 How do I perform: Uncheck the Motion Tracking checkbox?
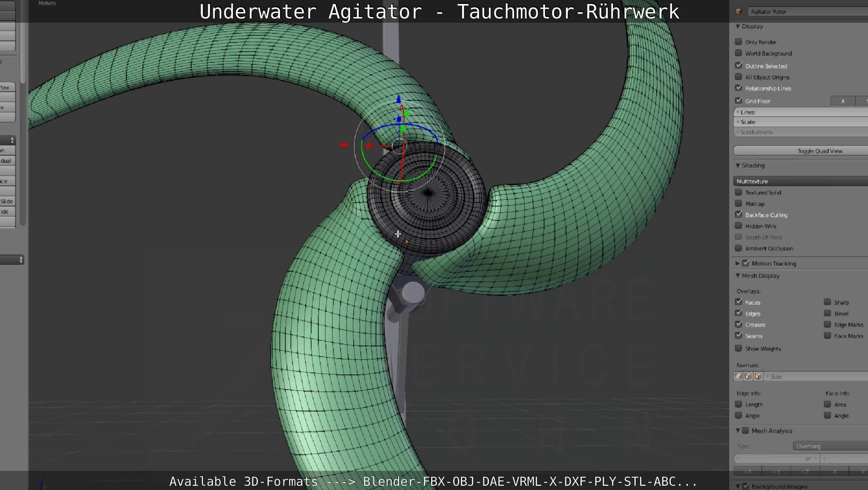[746, 263]
